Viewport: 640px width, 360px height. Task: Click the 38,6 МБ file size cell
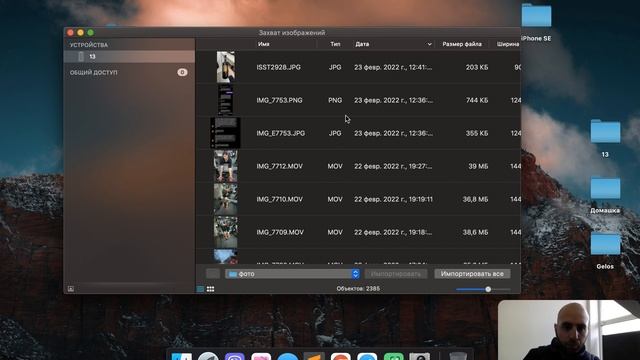click(475, 232)
